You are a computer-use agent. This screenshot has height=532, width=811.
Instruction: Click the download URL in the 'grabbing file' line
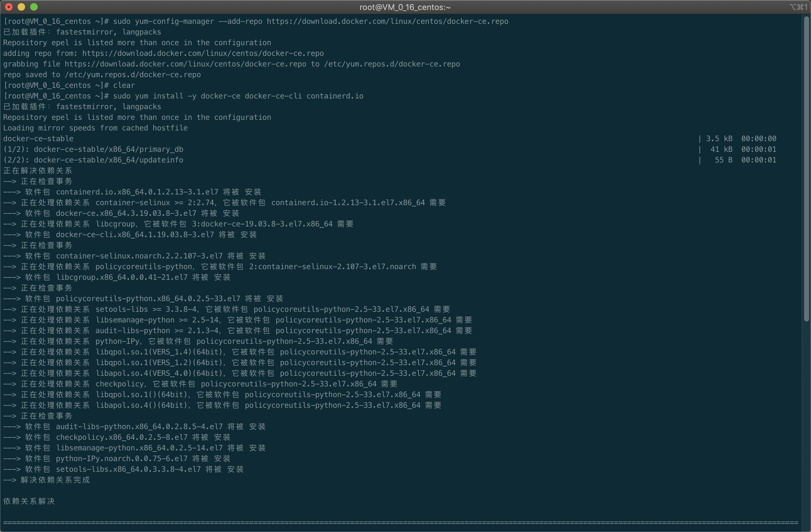[185, 64]
